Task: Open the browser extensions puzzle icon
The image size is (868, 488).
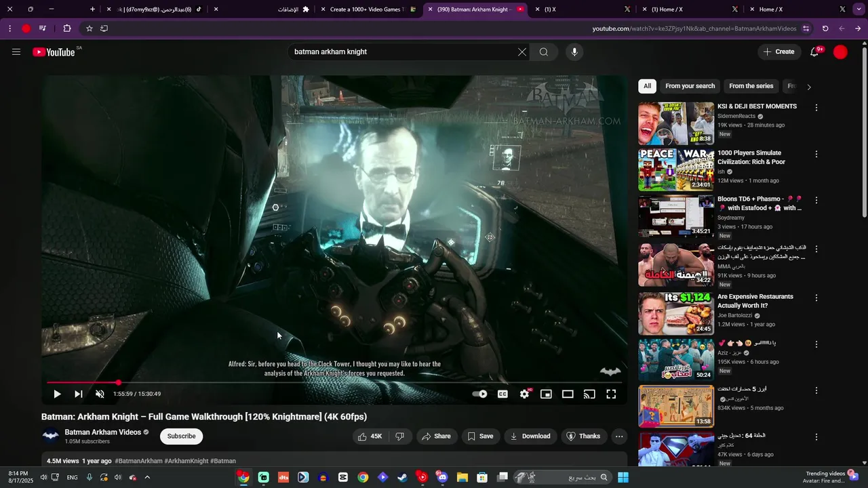Action: coord(67,28)
